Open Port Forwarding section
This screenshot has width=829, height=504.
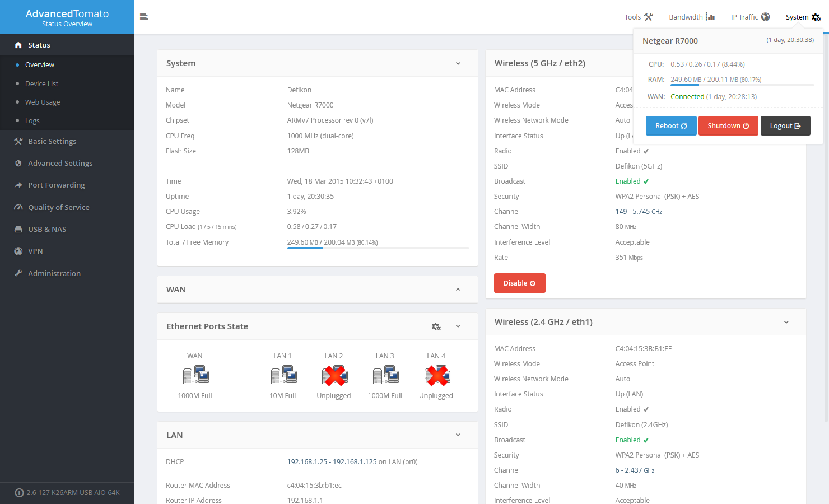pos(67,185)
